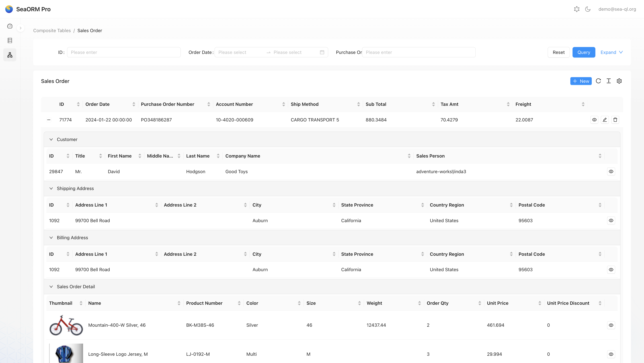Open table column settings gear
The width and height of the screenshot is (644, 363).
coord(619,81)
